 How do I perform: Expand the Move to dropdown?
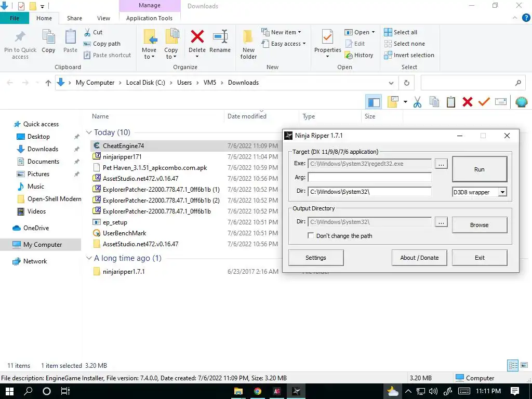point(149,54)
